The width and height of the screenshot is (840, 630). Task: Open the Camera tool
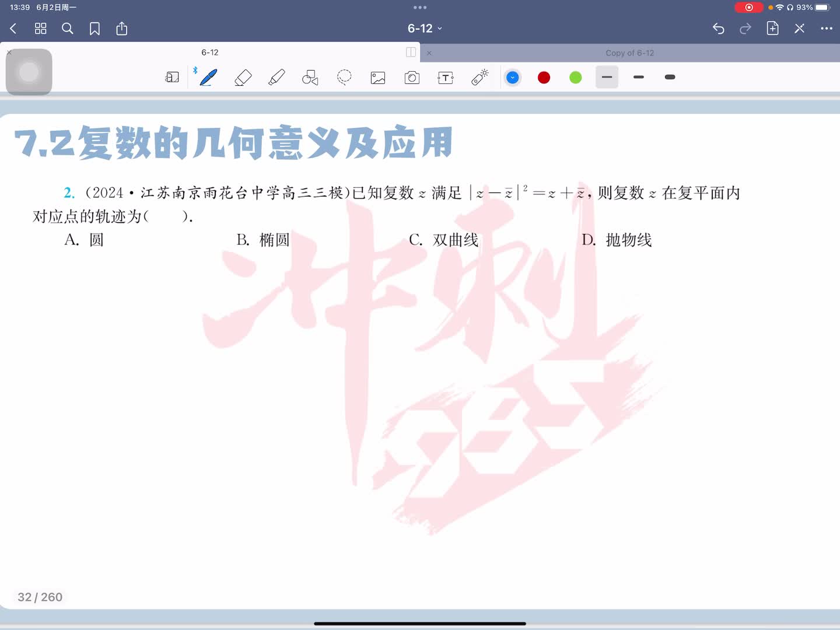412,78
